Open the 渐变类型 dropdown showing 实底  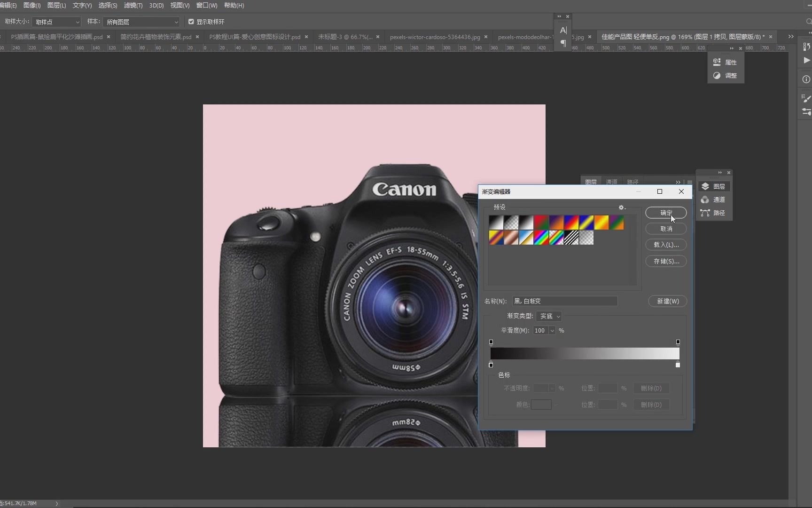point(549,316)
